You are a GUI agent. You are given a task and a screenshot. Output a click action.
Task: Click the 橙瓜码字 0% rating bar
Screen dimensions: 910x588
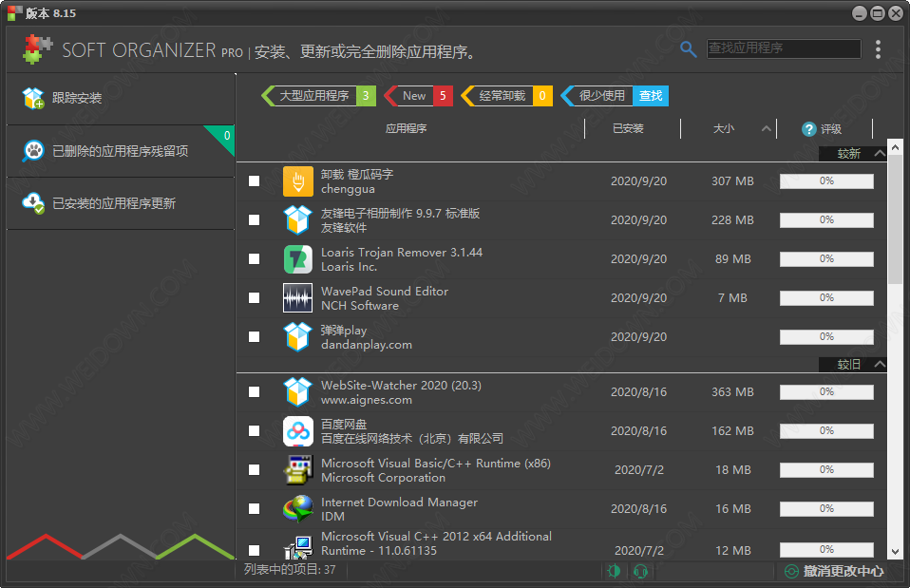(x=826, y=181)
